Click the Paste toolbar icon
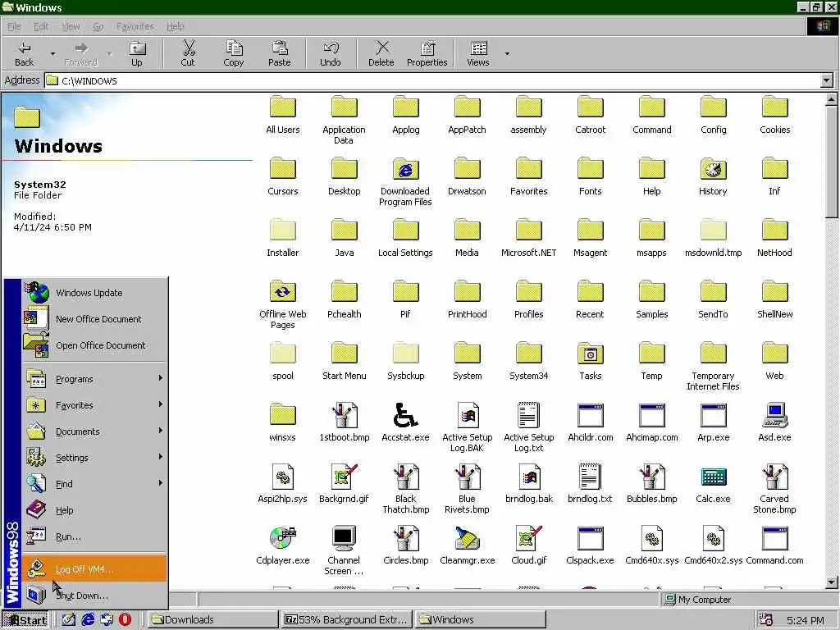This screenshot has height=630, width=840. [x=279, y=53]
